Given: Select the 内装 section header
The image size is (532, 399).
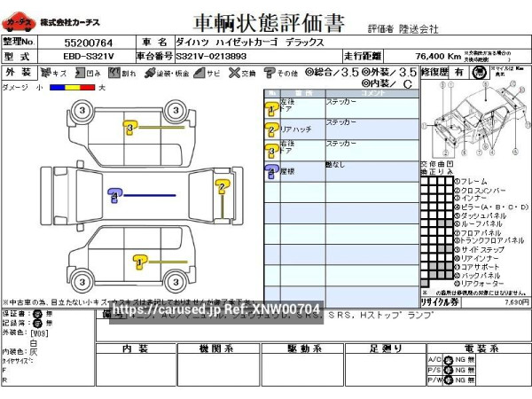Looking at the screenshot, I should [x=135, y=348].
